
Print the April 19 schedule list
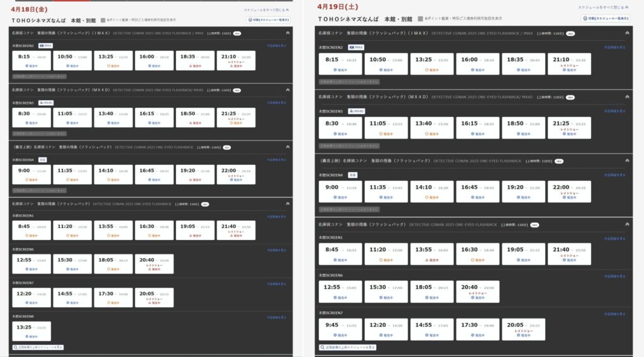point(606,18)
